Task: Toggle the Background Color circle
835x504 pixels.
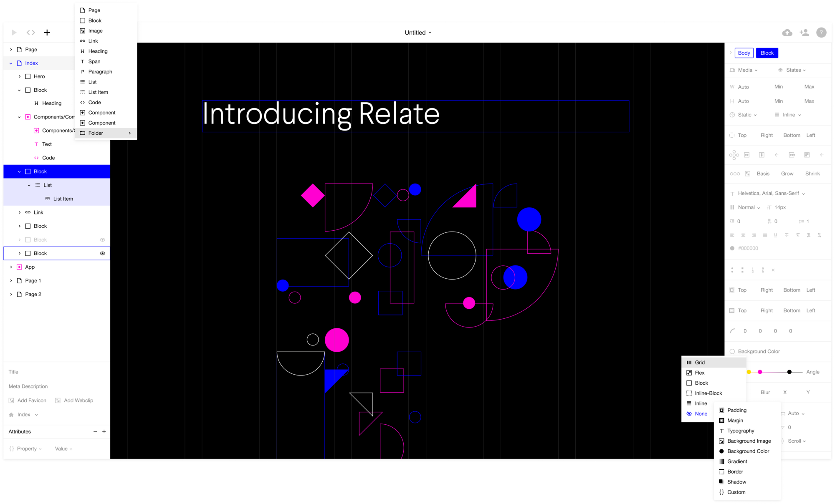Action: [732, 351]
